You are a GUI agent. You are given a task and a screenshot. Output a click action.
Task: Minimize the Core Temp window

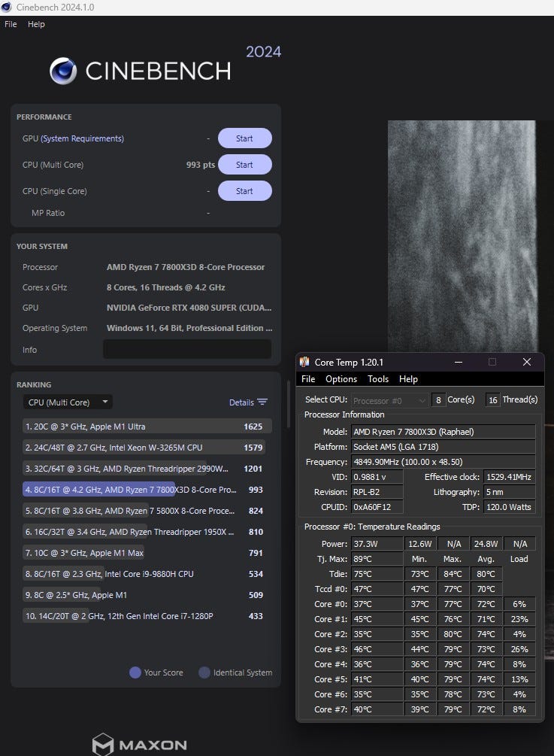coord(459,362)
